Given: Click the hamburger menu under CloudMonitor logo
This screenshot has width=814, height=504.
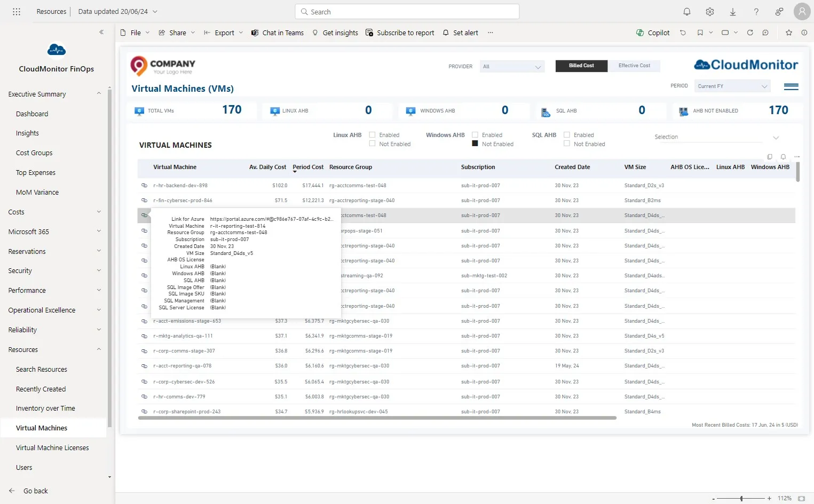Looking at the screenshot, I should [791, 87].
